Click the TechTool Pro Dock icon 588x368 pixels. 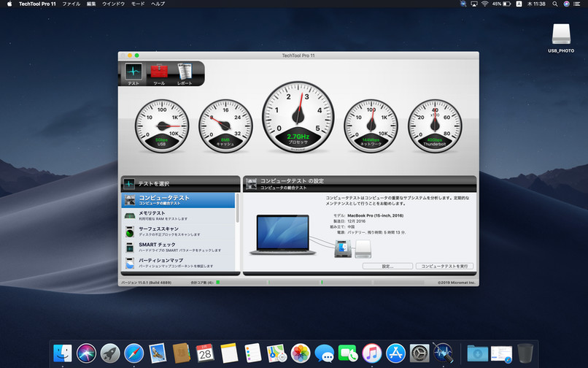click(x=443, y=353)
